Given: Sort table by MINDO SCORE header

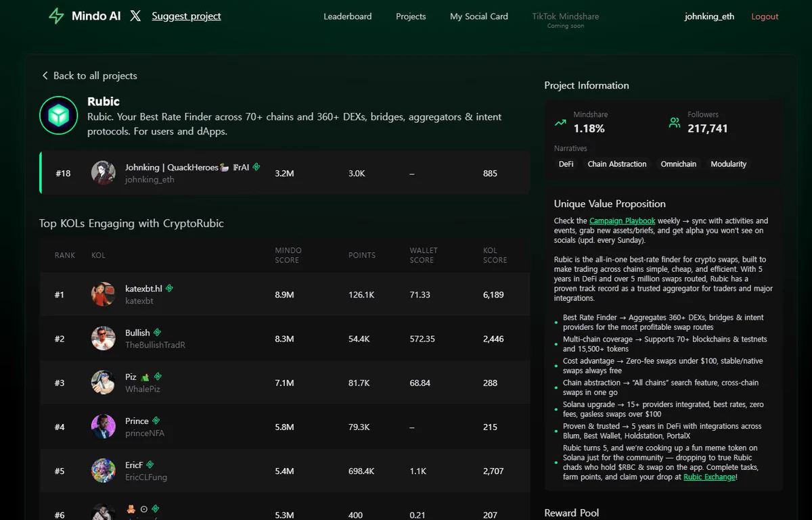Looking at the screenshot, I should coord(288,255).
